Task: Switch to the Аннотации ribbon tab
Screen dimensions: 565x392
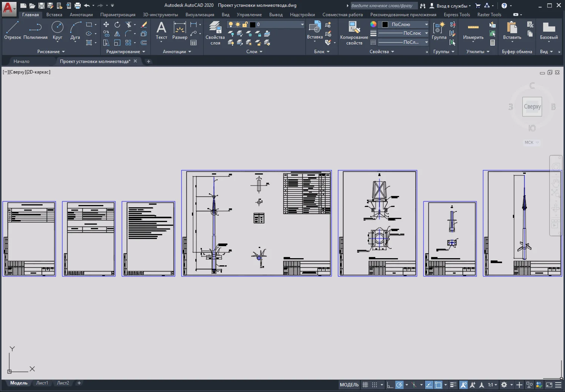Action: (x=81, y=15)
